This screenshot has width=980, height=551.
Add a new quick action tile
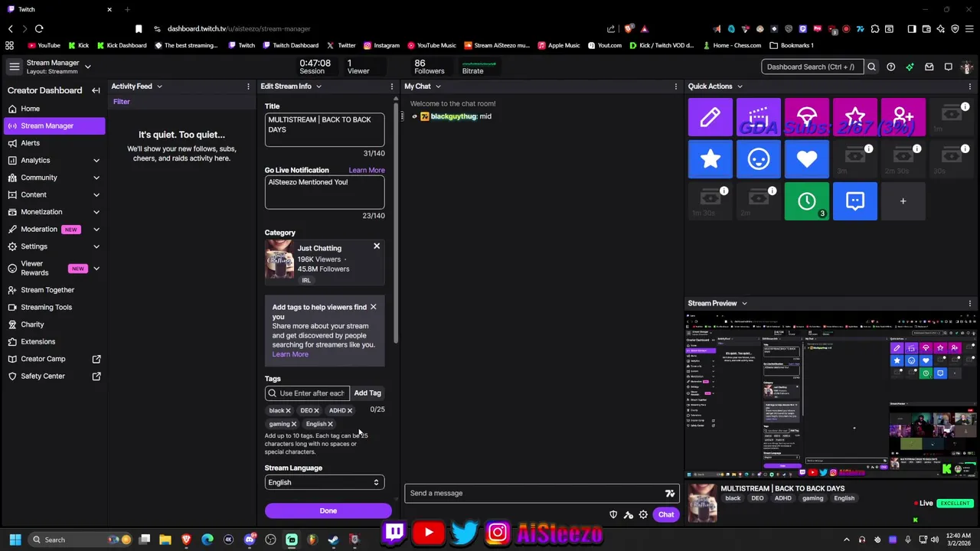click(x=903, y=201)
